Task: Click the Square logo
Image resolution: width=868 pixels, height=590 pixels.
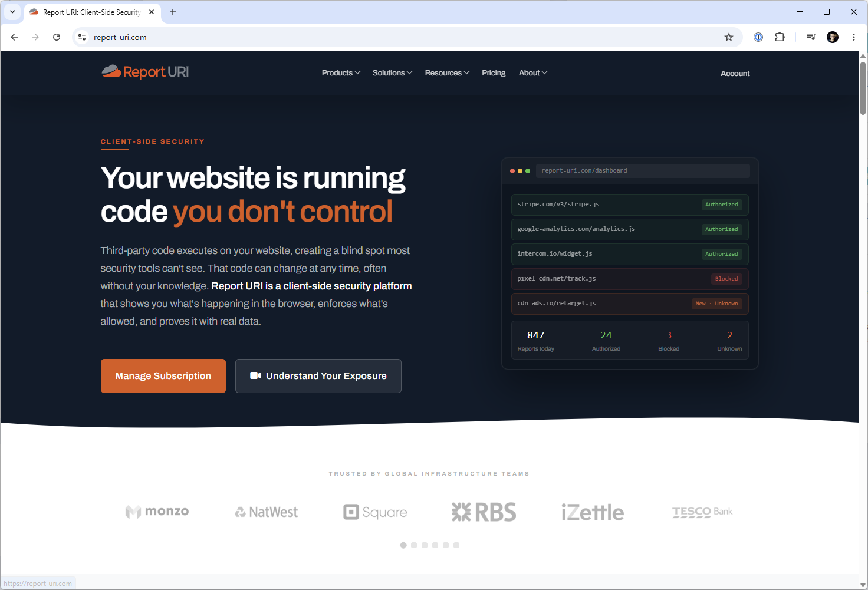Action: pyautogui.click(x=376, y=512)
